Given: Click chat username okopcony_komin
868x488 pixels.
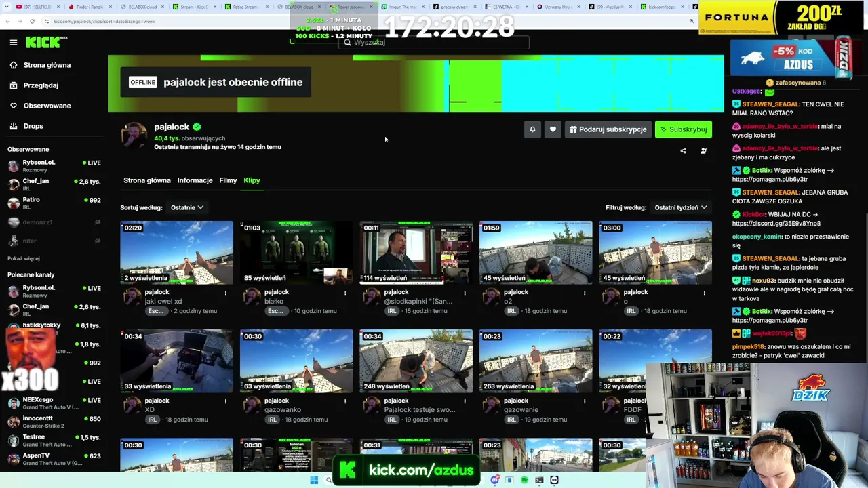Looking at the screenshot, I should (757, 237).
